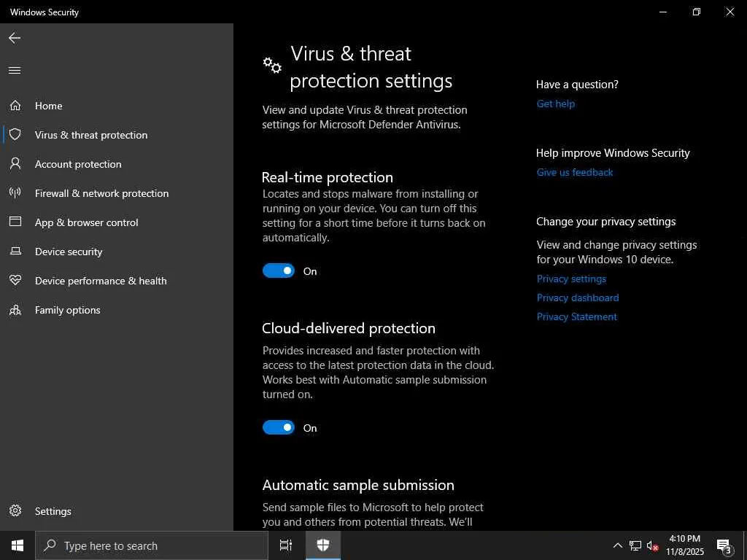This screenshot has height=560, width=747.
Task: Open the Get help link
Action: (556, 104)
